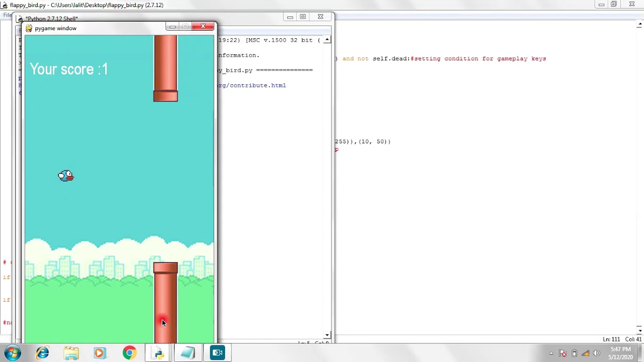Click the volume speaker tray icon
Image resolution: width=644 pixels, height=362 pixels.
597,353
